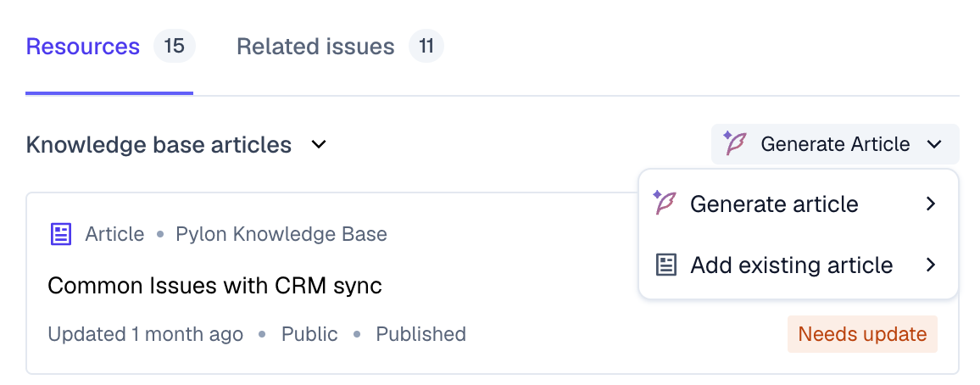The height and width of the screenshot is (385, 980).
Task: Open the Common Issues with CRM sync article
Action: 214,286
